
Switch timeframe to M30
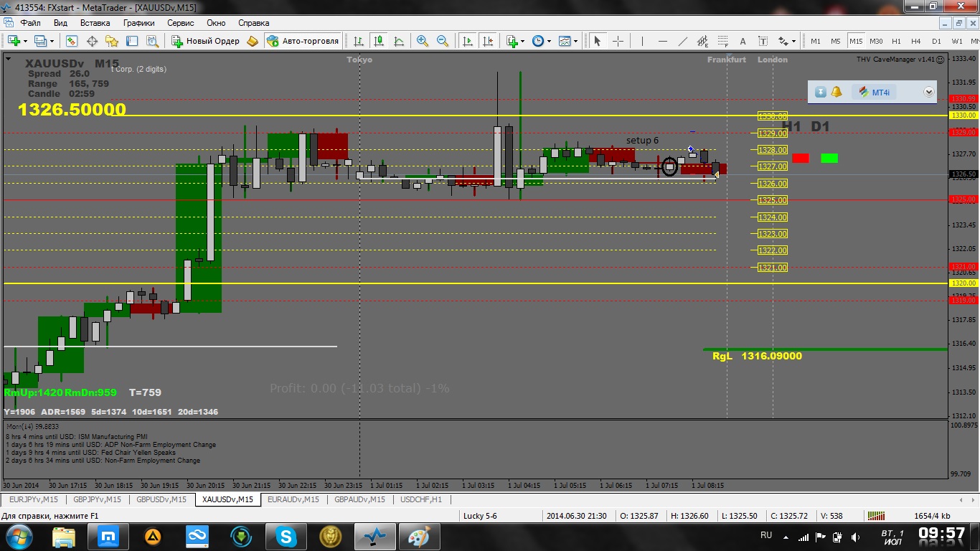876,41
